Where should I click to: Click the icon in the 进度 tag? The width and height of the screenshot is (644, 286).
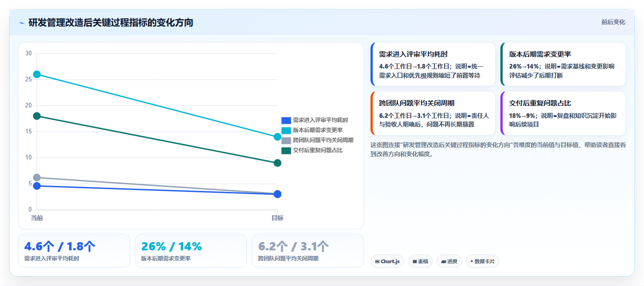tap(443, 262)
